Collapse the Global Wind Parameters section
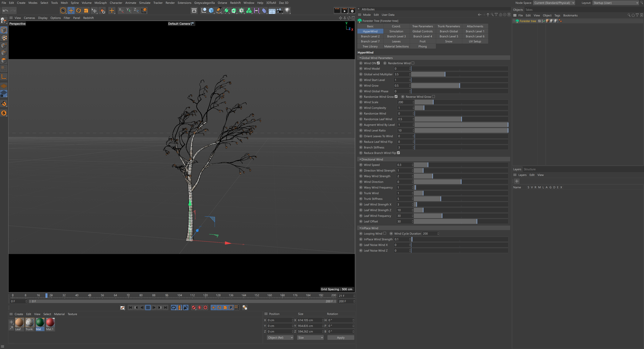Screen dimensions: 644x349 click(x=360, y=58)
